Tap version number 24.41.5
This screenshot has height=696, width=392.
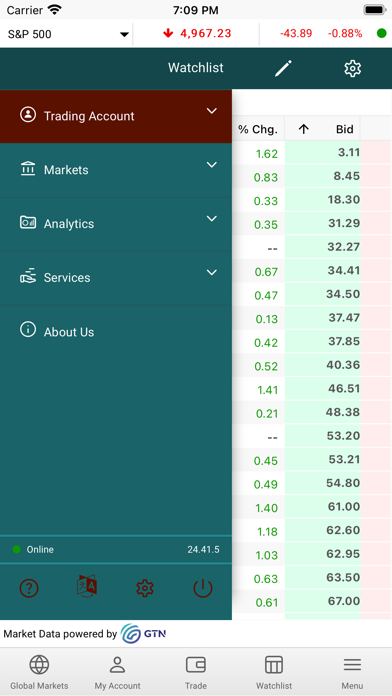[203, 550]
